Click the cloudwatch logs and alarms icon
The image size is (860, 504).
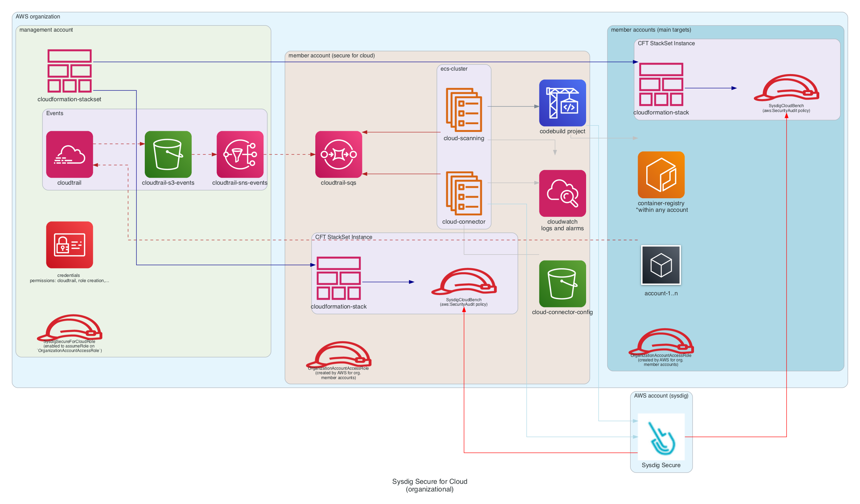click(x=562, y=193)
